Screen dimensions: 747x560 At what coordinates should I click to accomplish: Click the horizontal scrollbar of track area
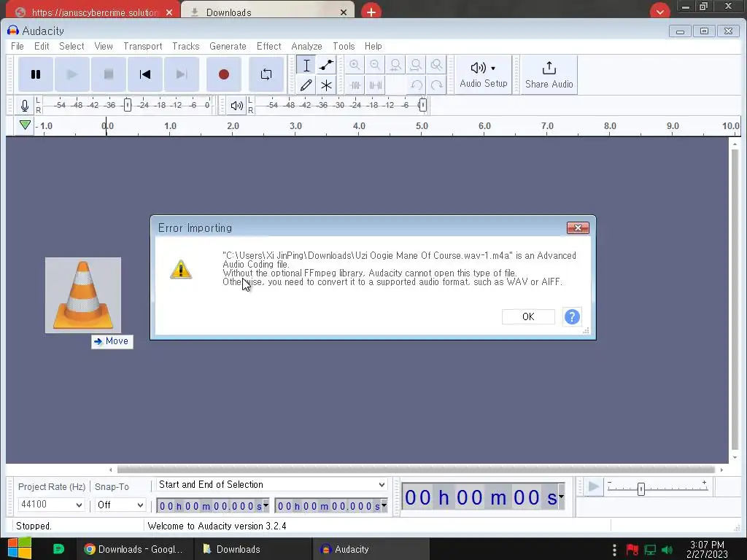(416, 470)
